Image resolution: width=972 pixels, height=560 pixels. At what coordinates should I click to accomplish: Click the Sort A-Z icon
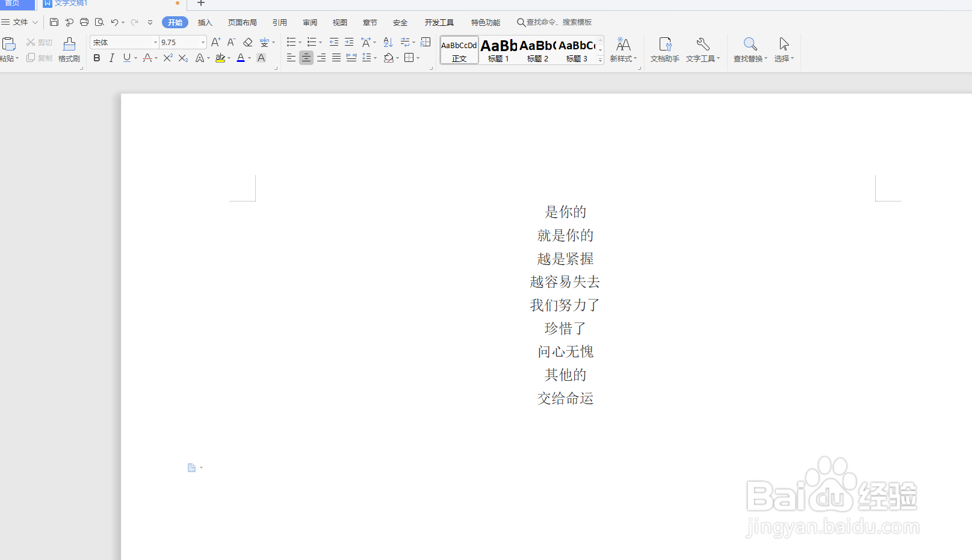(x=388, y=42)
